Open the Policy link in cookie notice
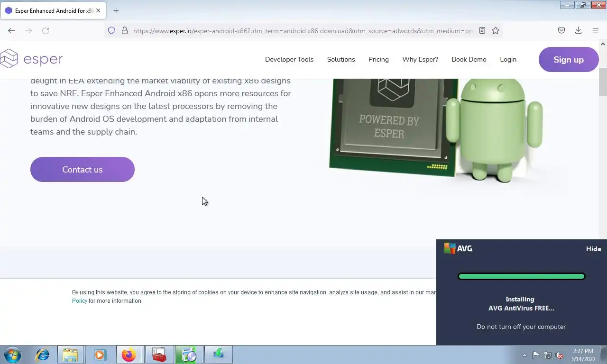The width and height of the screenshot is (607, 364). 80,301
